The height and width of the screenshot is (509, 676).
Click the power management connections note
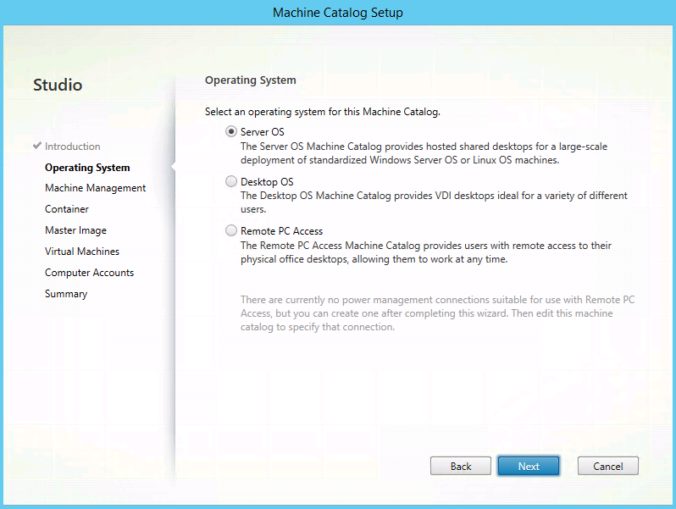pyautogui.click(x=438, y=313)
